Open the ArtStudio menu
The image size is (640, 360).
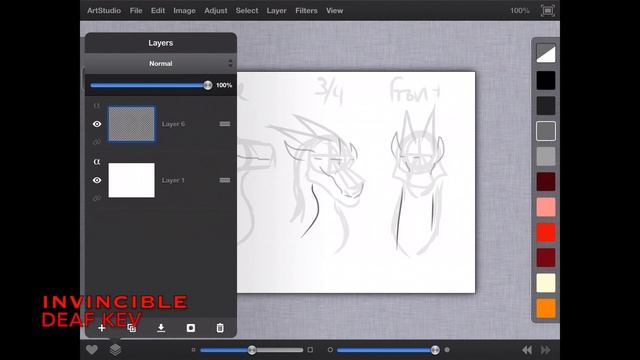tap(104, 11)
